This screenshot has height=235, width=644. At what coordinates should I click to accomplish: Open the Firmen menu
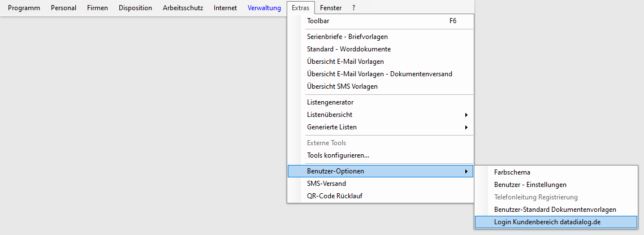pos(97,8)
